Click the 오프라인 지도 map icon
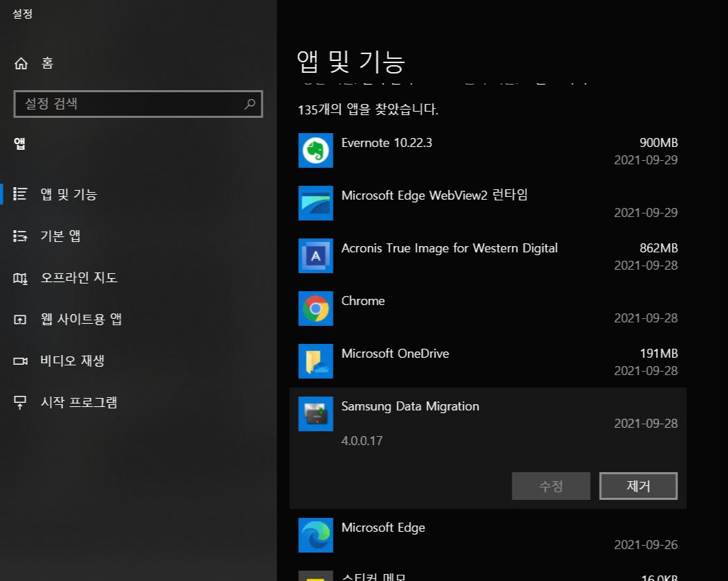This screenshot has height=581, width=728. [20, 278]
